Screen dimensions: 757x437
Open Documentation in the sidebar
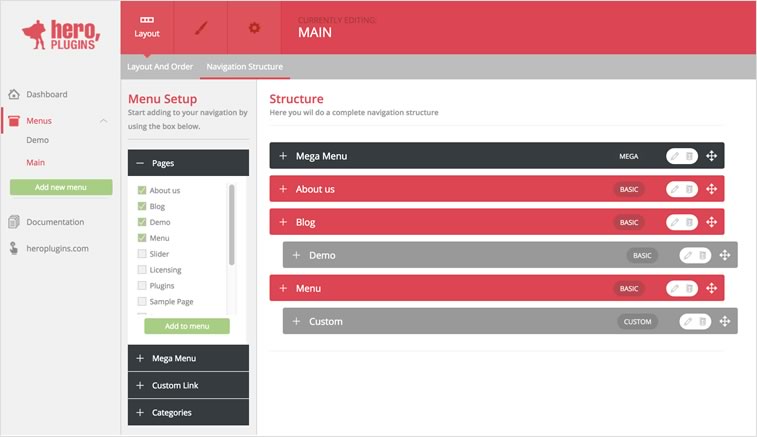[x=55, y=222]
